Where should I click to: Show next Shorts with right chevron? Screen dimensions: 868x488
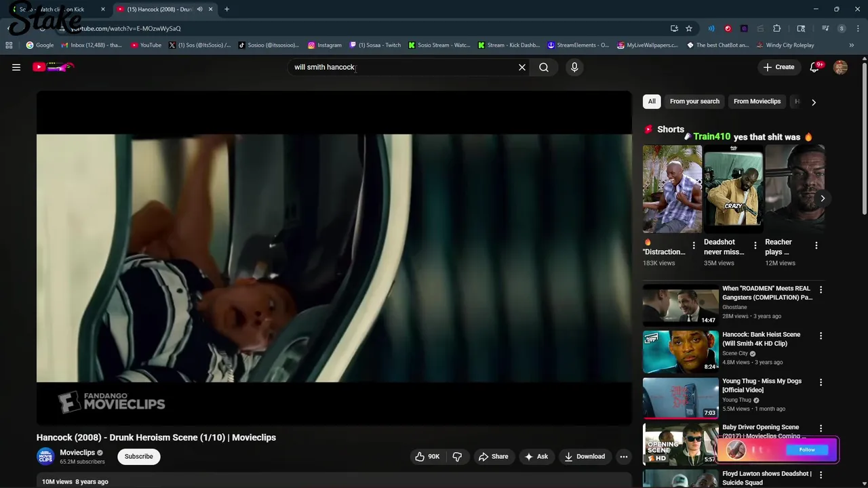[823, 199]
